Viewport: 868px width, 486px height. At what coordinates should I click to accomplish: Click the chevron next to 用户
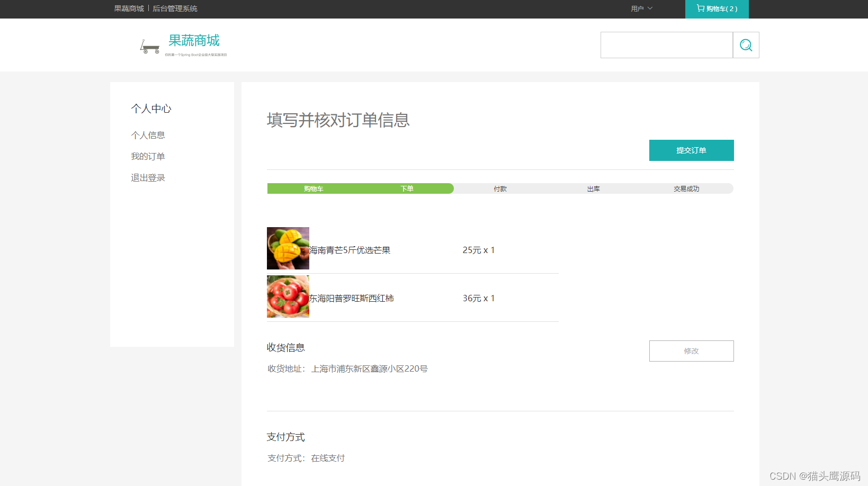click(650, 8)
